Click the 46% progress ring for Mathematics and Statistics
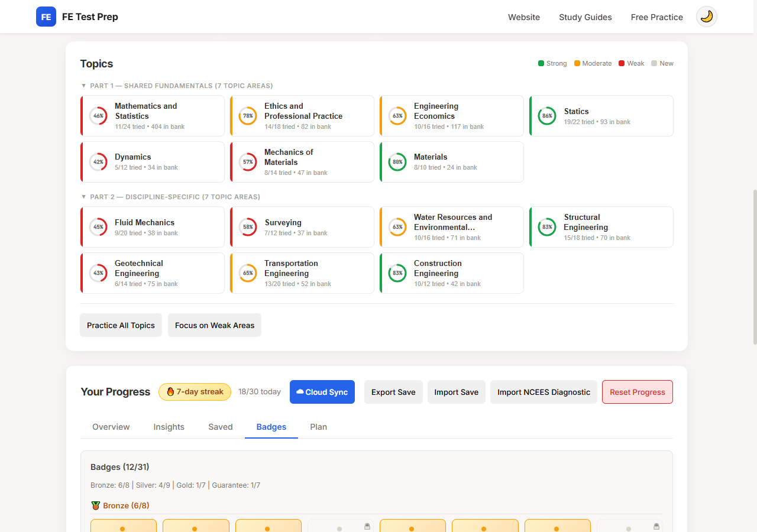 98,116
